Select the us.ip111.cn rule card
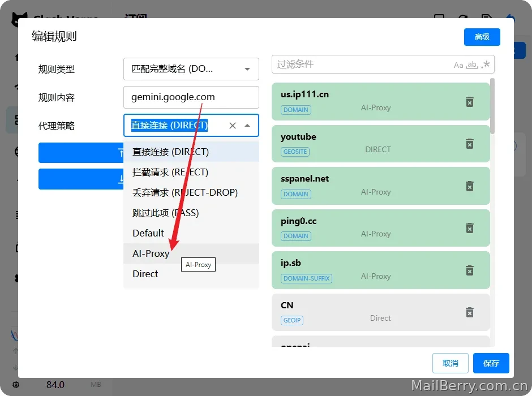This screenshot has width=532, height=396. coord(381,101)
